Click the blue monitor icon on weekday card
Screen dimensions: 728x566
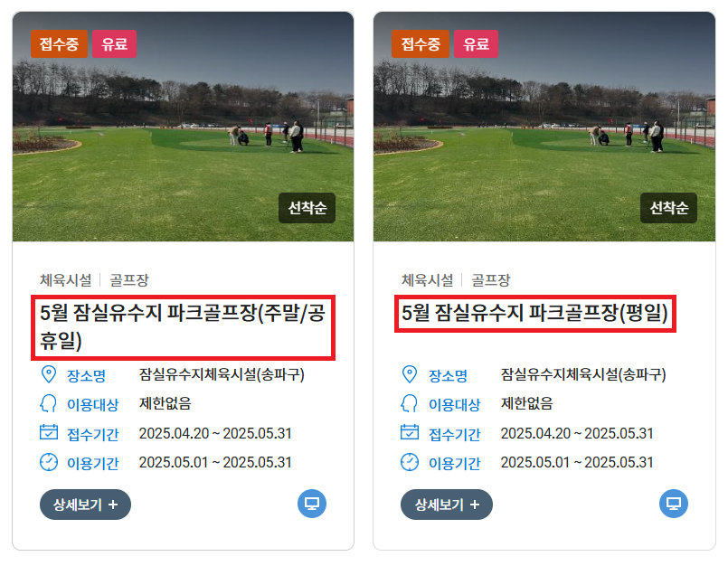point(673,504)
